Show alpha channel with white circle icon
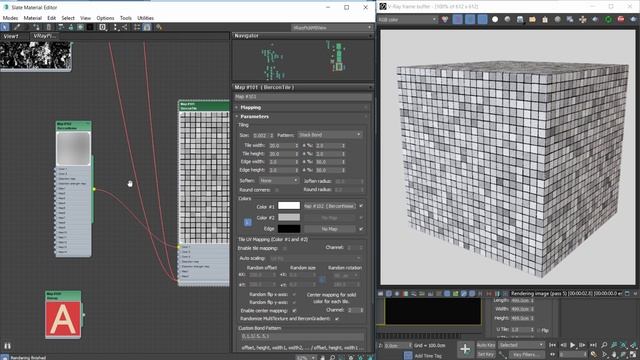 (495, 19)
